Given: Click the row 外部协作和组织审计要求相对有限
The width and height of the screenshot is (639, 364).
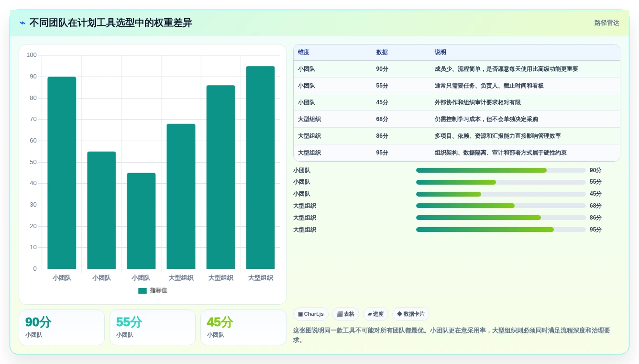Looking at the screenshot, I should coord(457,102).
